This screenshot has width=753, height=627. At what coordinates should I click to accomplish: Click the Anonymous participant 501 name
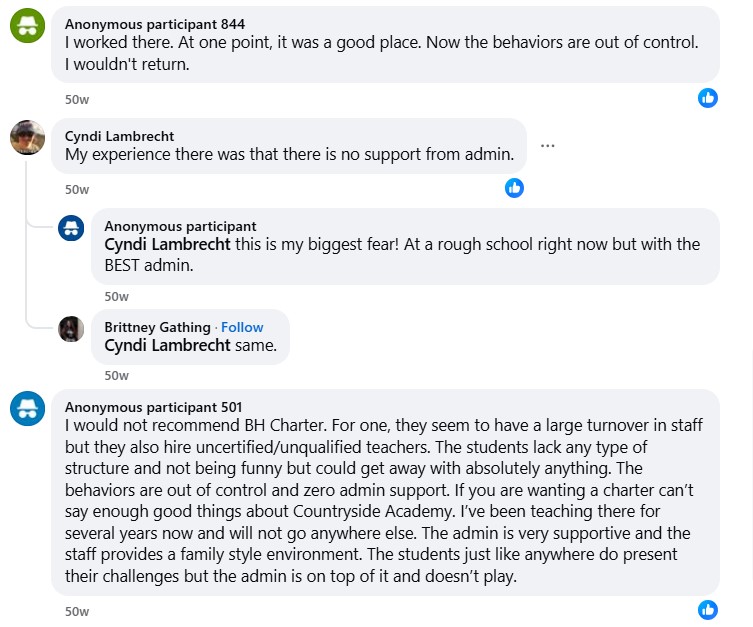[154, 407]
